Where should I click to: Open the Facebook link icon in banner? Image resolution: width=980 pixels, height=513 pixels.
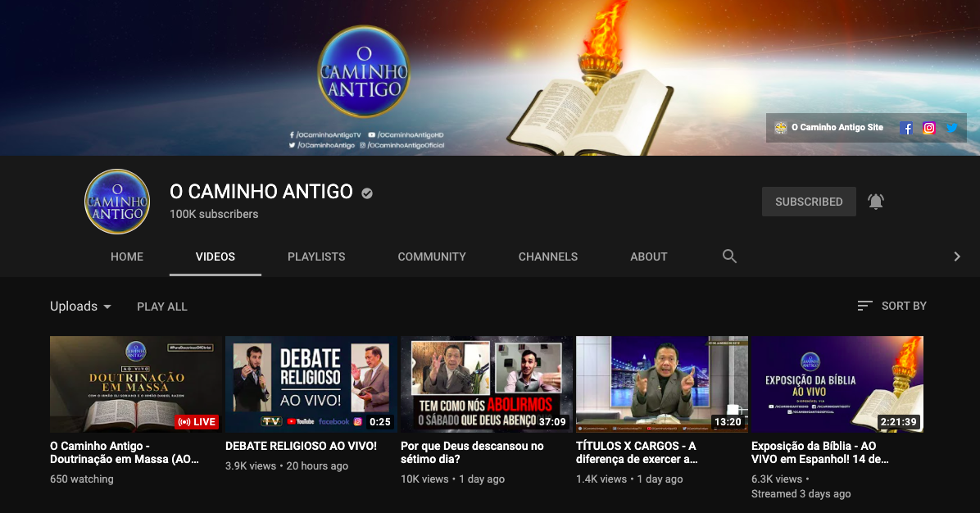[906, 128]
